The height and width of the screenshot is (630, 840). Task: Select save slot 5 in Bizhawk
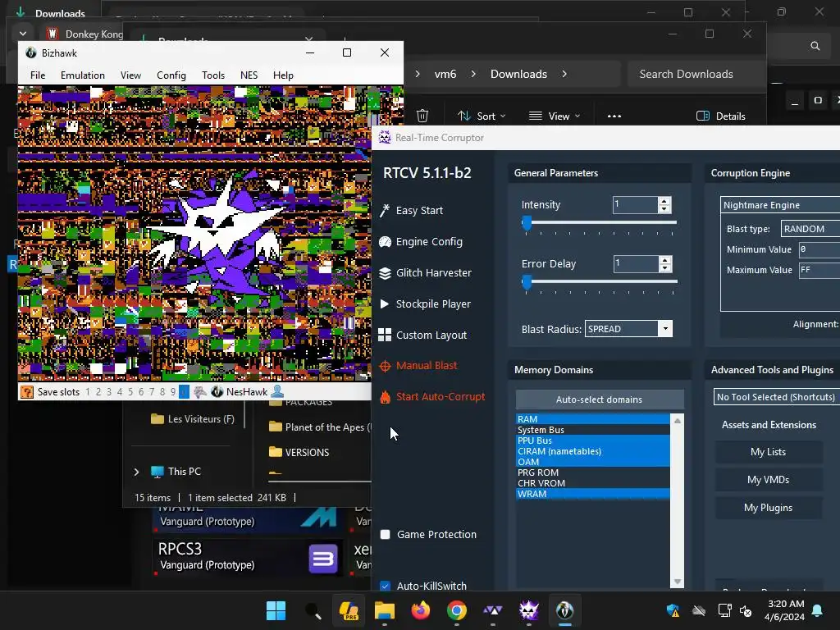(130, 392)
